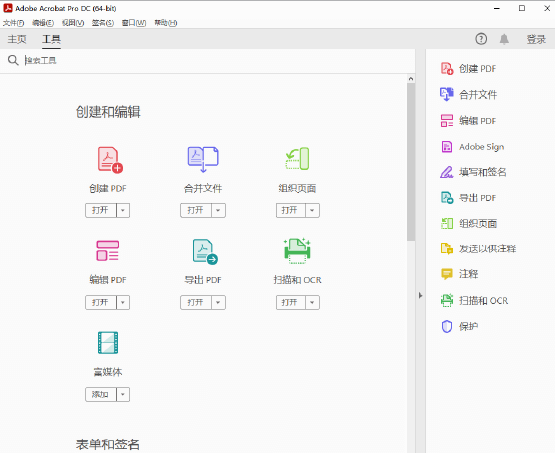Expand dropdown arrow next to 创建 PDF 打开
Image resolution: width=555 pixels, height=453 pixels.
[x=123, y=210]
